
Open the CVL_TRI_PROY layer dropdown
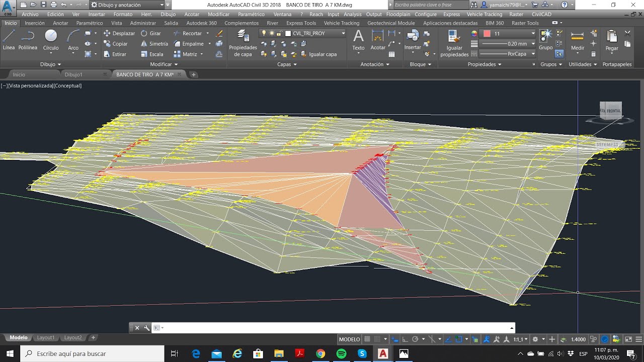315,33
